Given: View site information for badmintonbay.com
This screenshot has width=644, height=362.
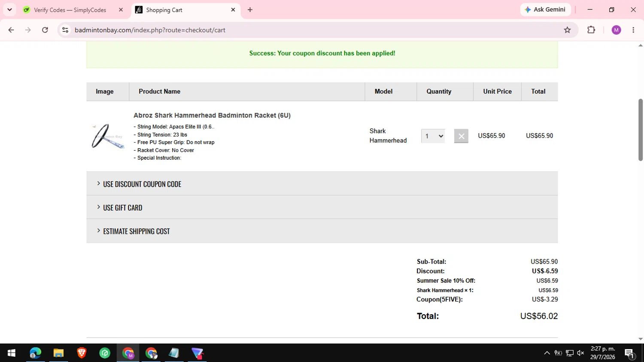Looking at the screenshot, I should [x=65, y=30].
